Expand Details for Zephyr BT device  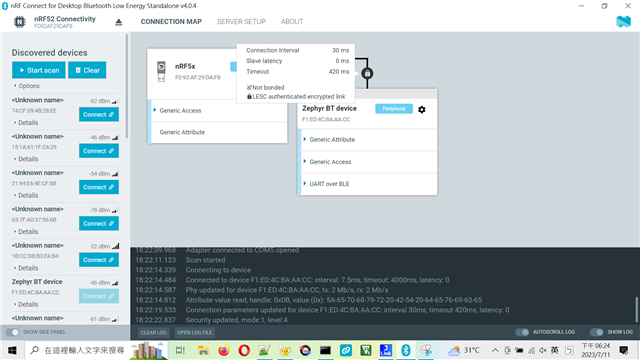(26, 304)
